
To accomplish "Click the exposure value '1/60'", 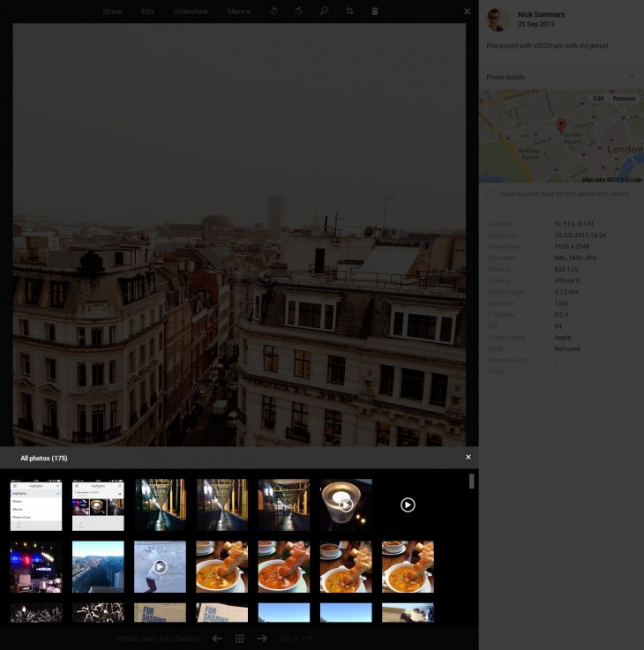I will click(561, 303).
